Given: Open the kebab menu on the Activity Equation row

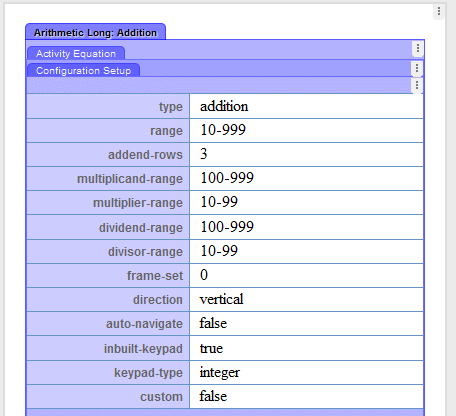Looking at the screenshot, I should (418, 48).
